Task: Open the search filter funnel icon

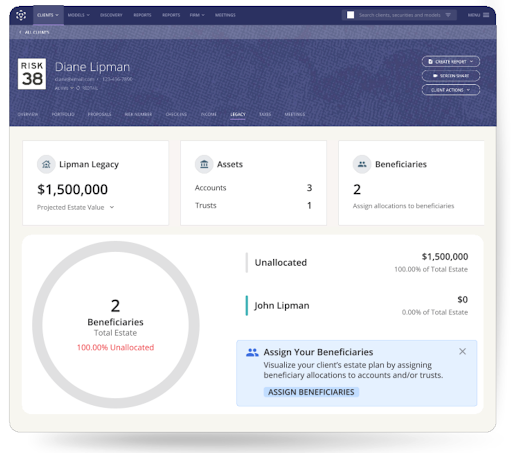Action: 448,15
